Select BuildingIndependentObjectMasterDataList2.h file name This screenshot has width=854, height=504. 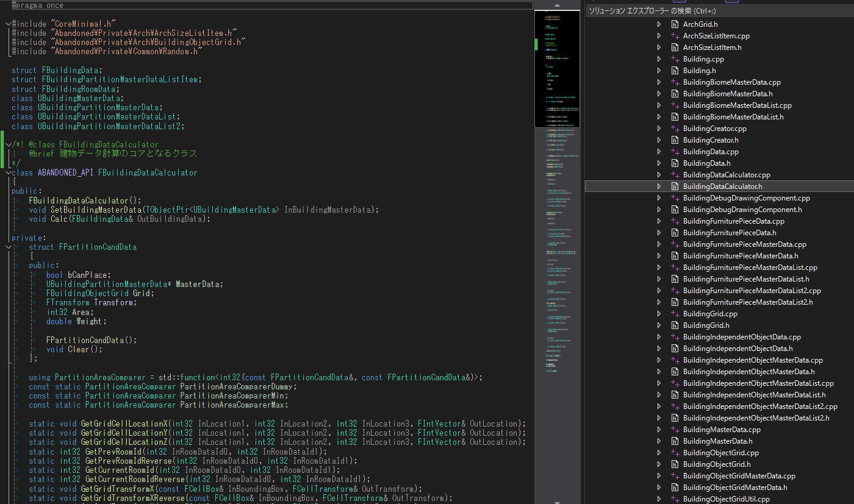click(x=756, y=417)
